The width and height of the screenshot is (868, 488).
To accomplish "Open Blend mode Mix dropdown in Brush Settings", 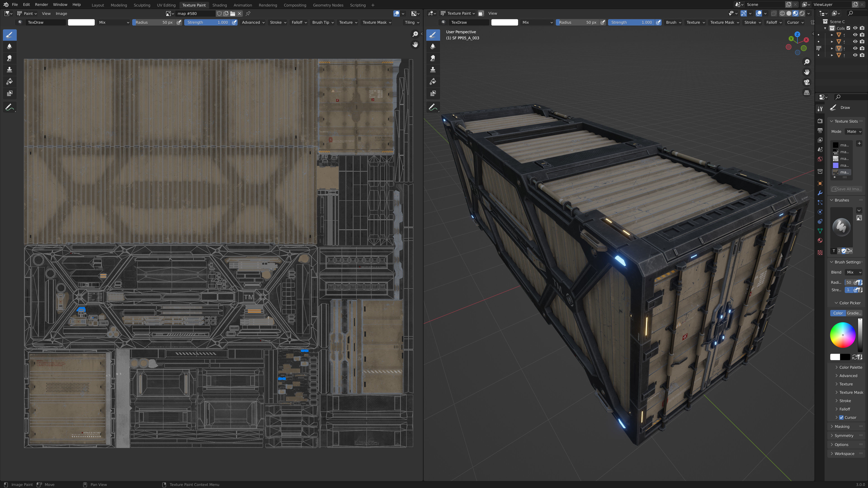I will tap(854, 272).
